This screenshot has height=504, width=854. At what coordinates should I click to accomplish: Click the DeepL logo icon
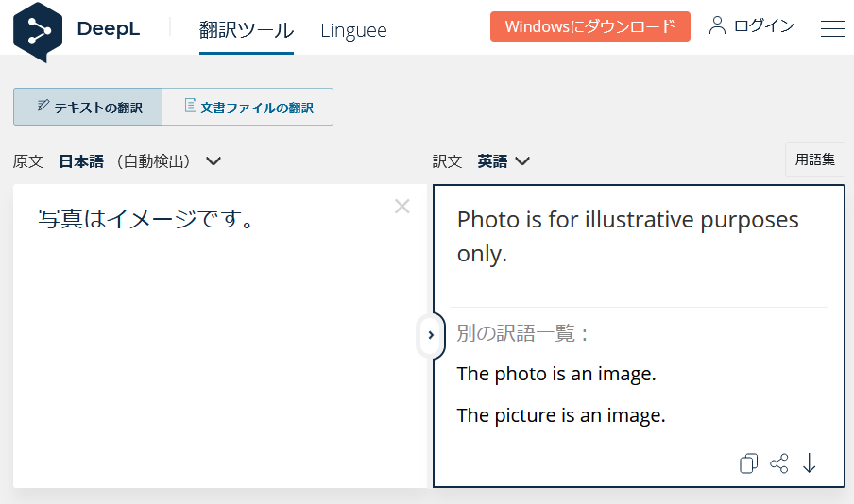[39, 30]
